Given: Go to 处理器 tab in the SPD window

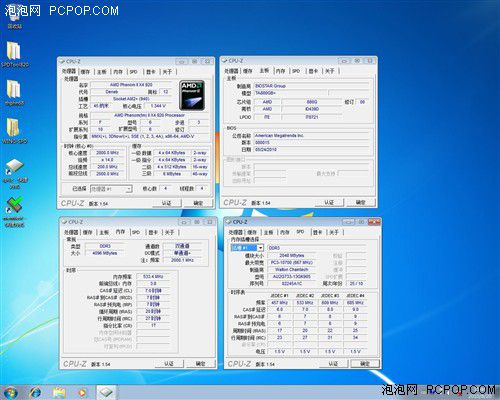Looking at the screenshot, I should [x=235, y=232].
